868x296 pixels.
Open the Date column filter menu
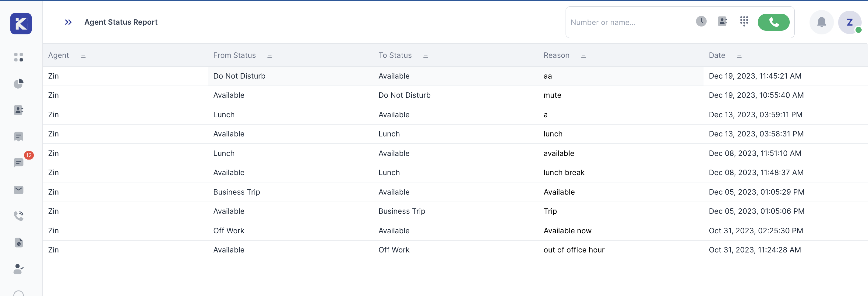739,55
